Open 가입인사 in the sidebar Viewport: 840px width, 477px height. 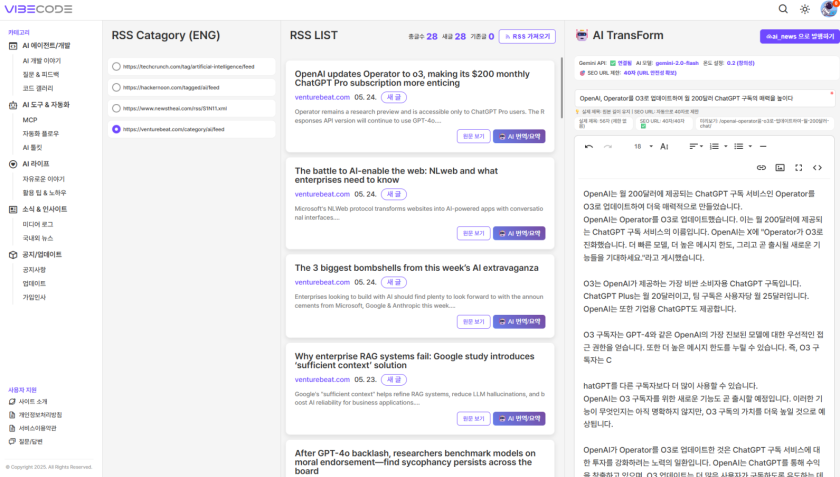34,297
